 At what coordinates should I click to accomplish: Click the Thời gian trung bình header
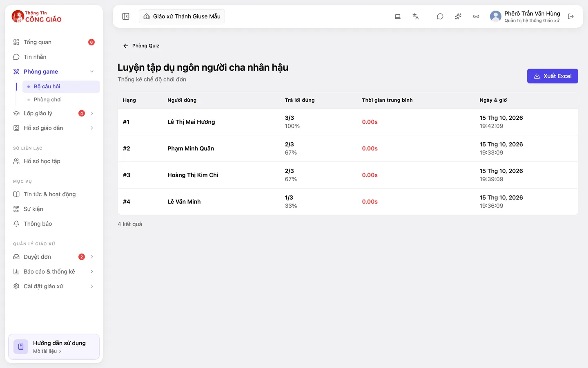click(x=387, y=100)
